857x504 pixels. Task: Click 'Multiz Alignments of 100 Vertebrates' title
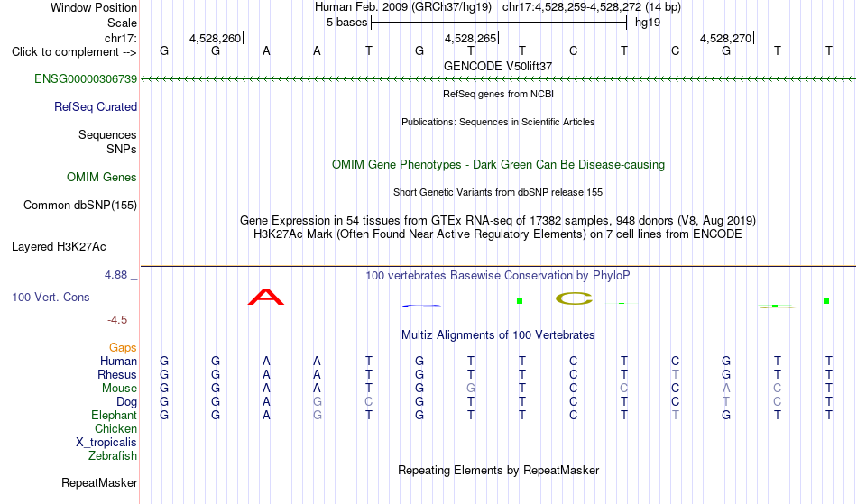click(498, 335)
